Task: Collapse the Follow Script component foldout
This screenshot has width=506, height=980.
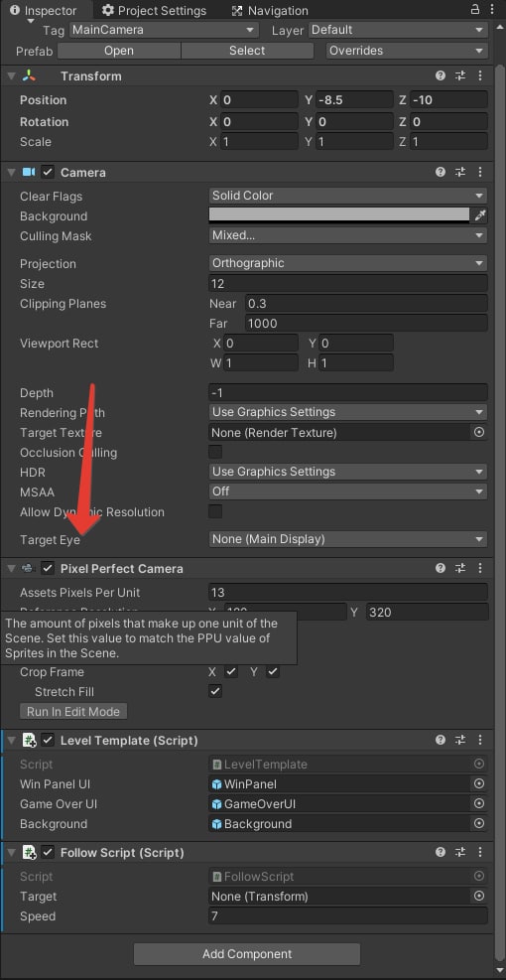Action: tap(11, 853)
